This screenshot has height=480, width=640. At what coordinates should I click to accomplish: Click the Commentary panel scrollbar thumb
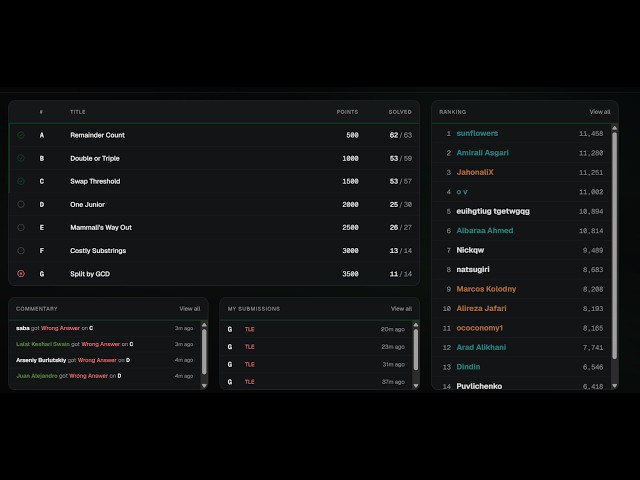204,351
